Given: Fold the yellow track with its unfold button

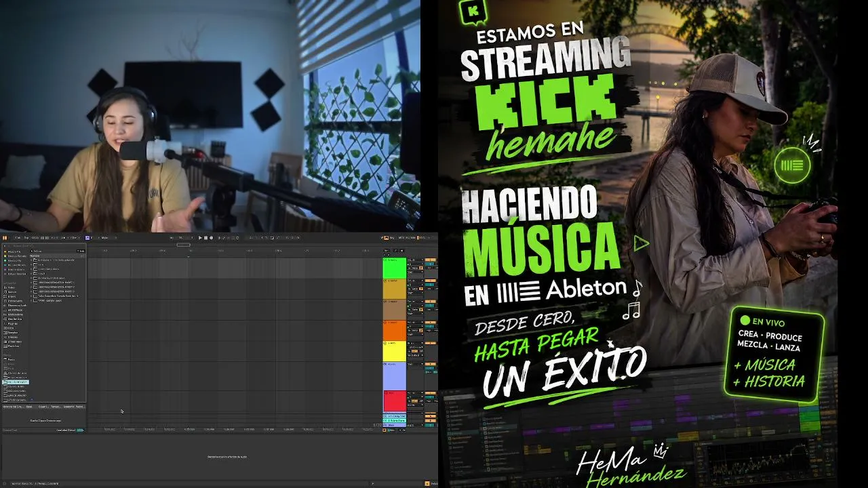Looking at the screenshot, I should pyautogui.click(x=385, y=344).
